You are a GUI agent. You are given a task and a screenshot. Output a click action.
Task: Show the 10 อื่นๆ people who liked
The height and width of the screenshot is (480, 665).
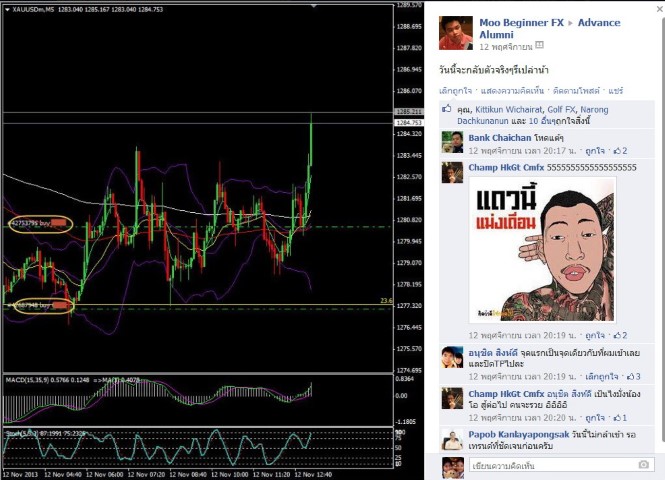pos(542,121)
